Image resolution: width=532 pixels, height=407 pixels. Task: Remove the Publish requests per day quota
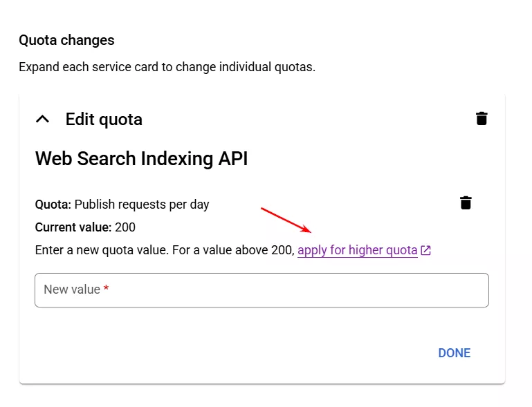point(466,203)
